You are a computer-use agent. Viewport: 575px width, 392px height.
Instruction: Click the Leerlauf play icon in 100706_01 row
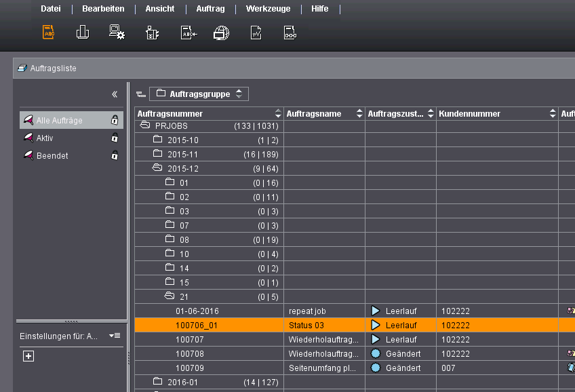[x=375, y=325]
